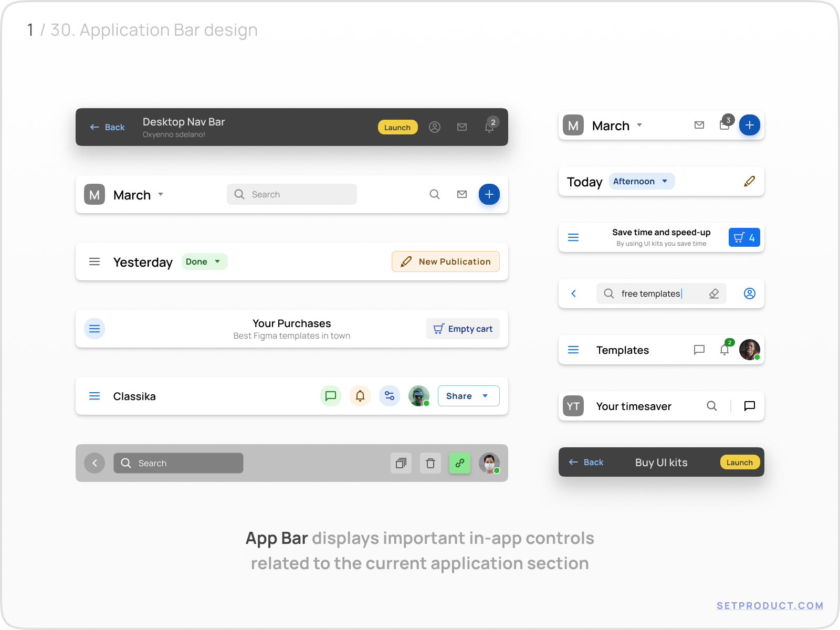
Task: Open the filter settings icon on Classika bar
Action: 389,396
